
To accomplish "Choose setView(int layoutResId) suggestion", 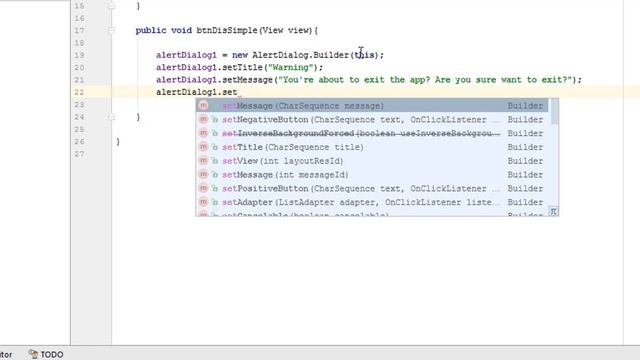I will 372,161.
